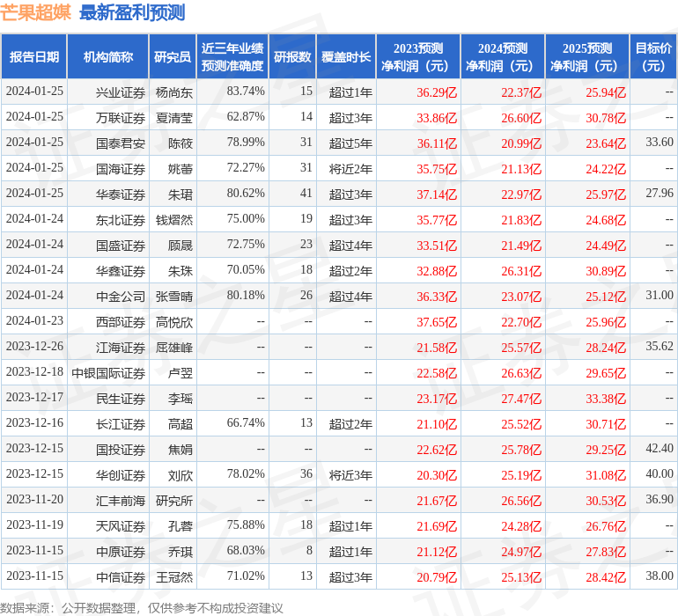Click the 数据来源 footnote text
Screen dimensions: 678x616
click(142, 608)
